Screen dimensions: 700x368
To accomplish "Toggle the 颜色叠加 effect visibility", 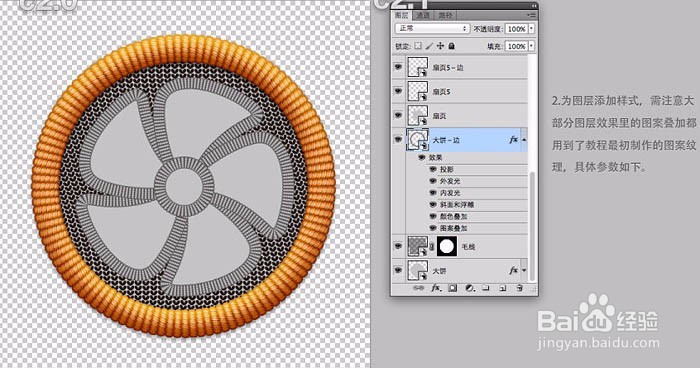I will [x=433, y=216].
